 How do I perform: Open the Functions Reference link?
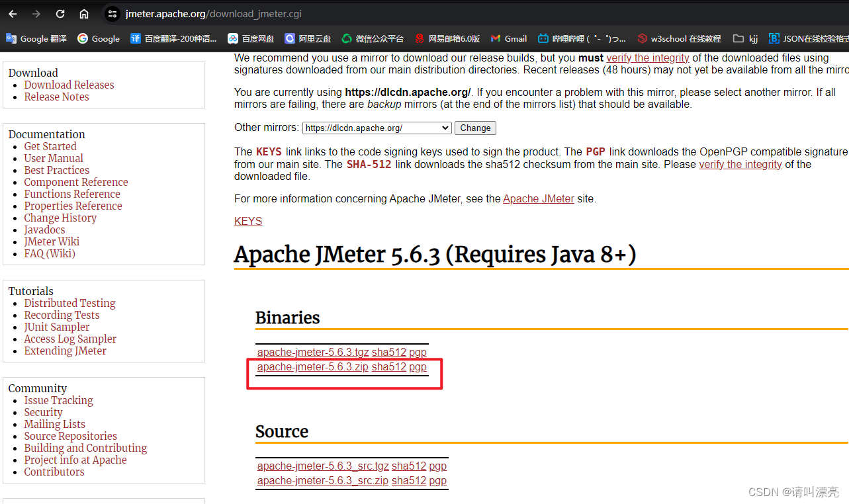(72, 194)
